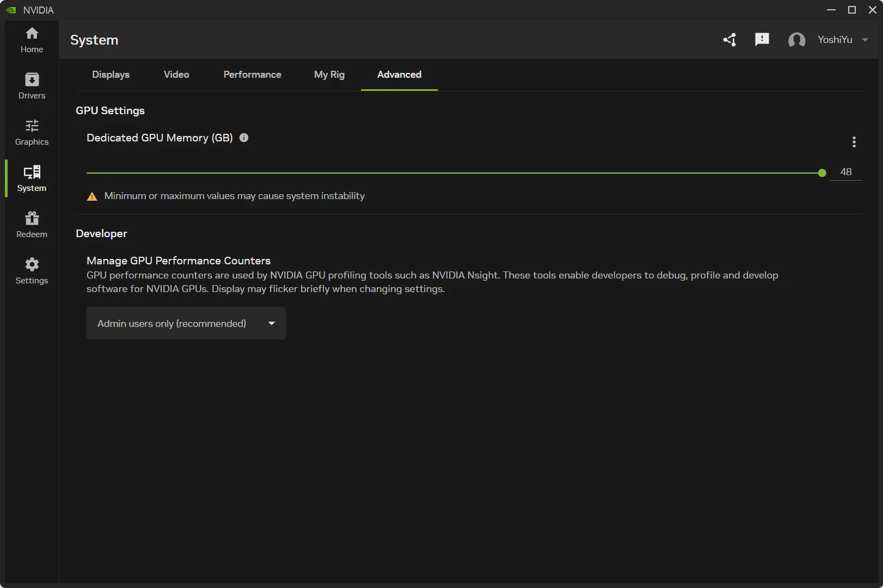Open Settings from sidebar

[x=32, y=271]
